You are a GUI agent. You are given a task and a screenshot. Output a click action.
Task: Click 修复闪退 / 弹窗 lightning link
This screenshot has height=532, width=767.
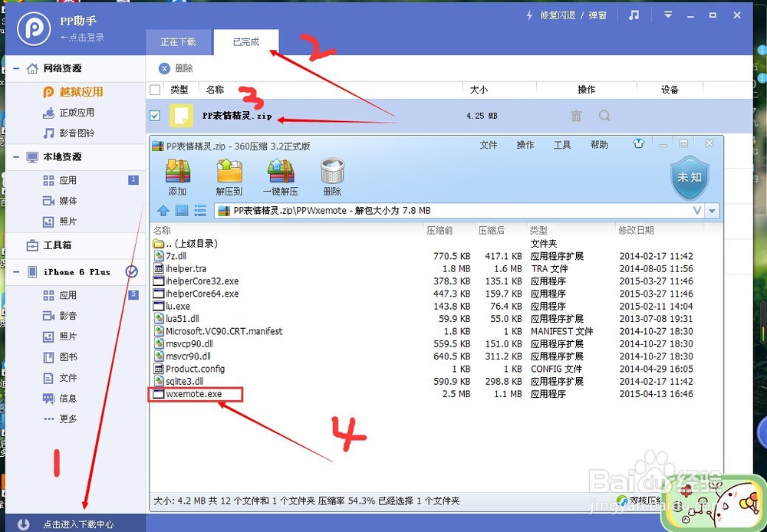click(566, 15)
